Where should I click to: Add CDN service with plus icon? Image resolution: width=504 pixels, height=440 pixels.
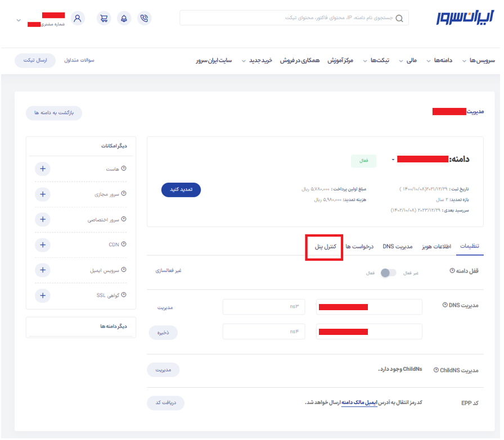43,245
